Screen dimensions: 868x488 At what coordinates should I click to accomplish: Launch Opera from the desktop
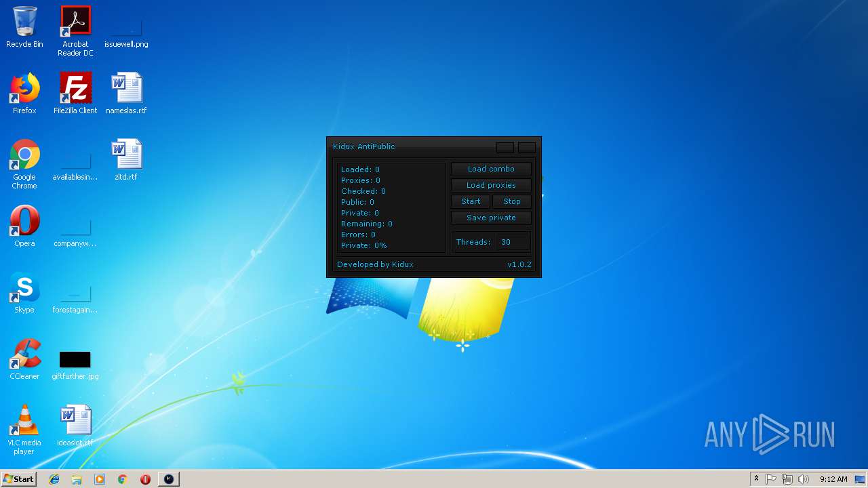tap(24, 226)
